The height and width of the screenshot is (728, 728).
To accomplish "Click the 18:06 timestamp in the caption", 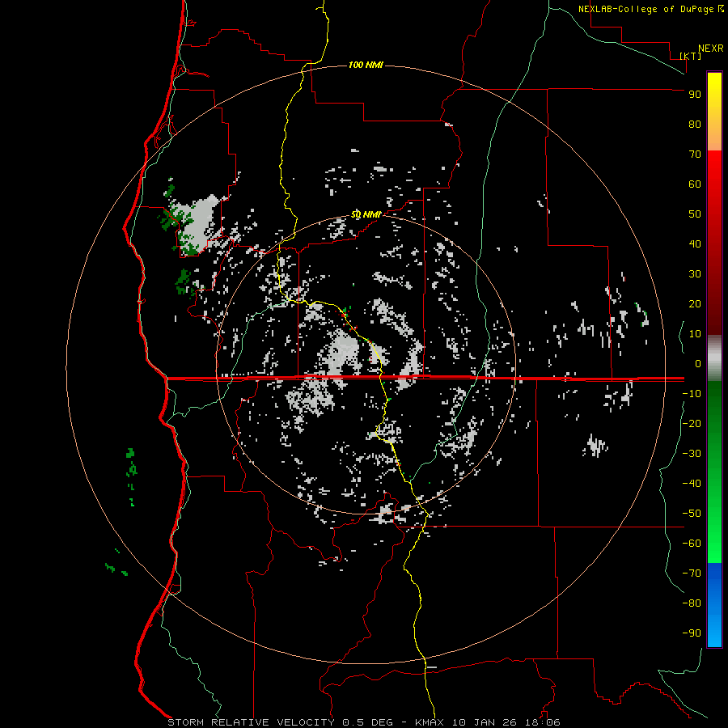I will 544,722.
